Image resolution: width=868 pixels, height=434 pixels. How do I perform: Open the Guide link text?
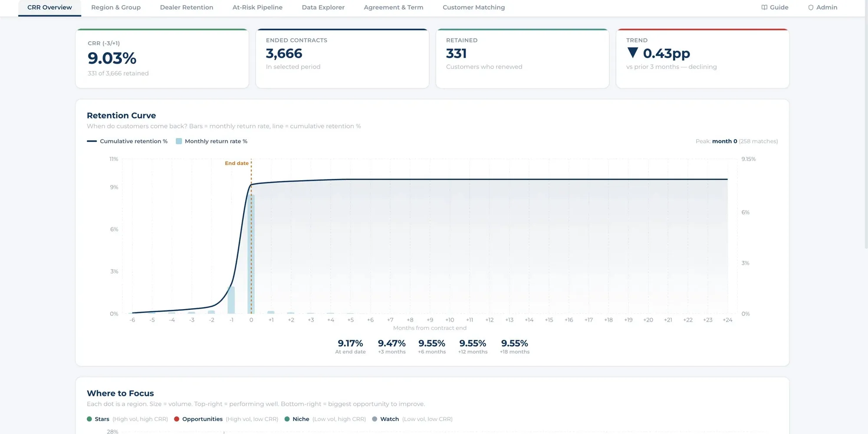(779, 7)
